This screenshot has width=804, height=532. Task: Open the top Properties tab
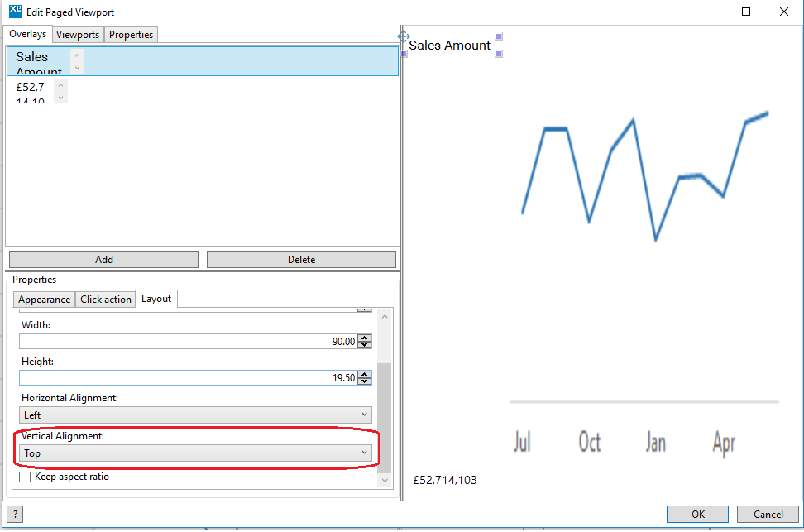click(132, 35)
